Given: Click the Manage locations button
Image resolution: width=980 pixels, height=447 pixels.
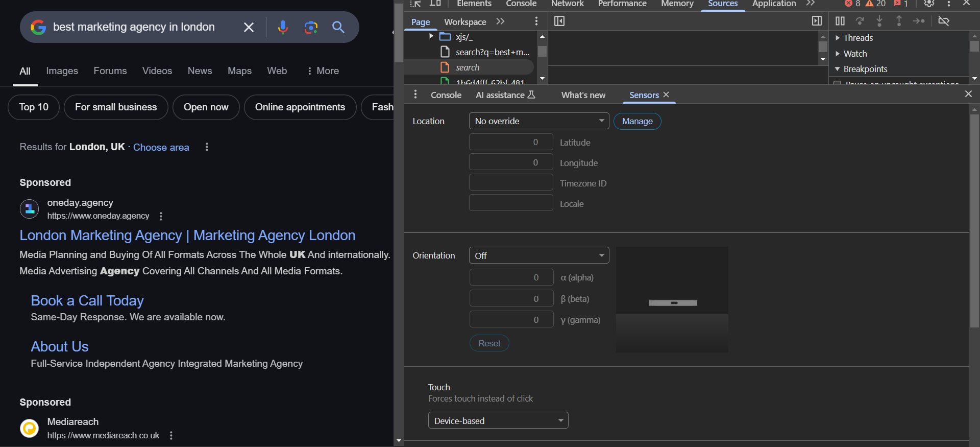Looking at the screenshot, I should (637, 121).
